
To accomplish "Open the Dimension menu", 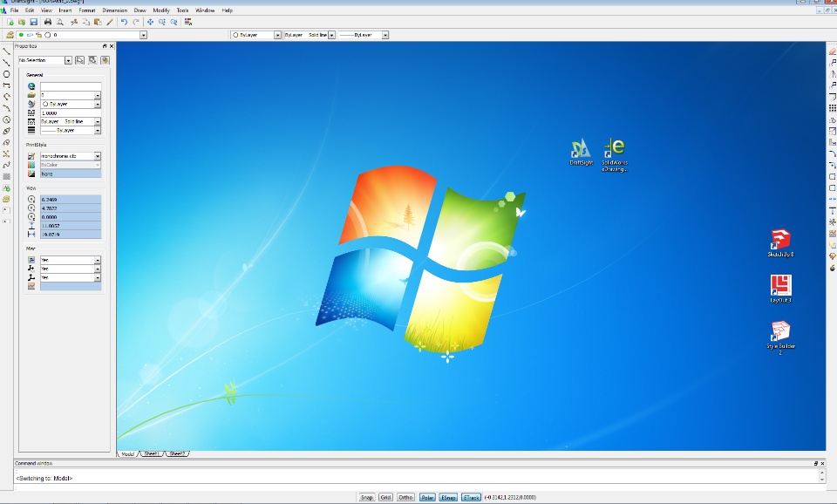I will (x=115, y=10).
